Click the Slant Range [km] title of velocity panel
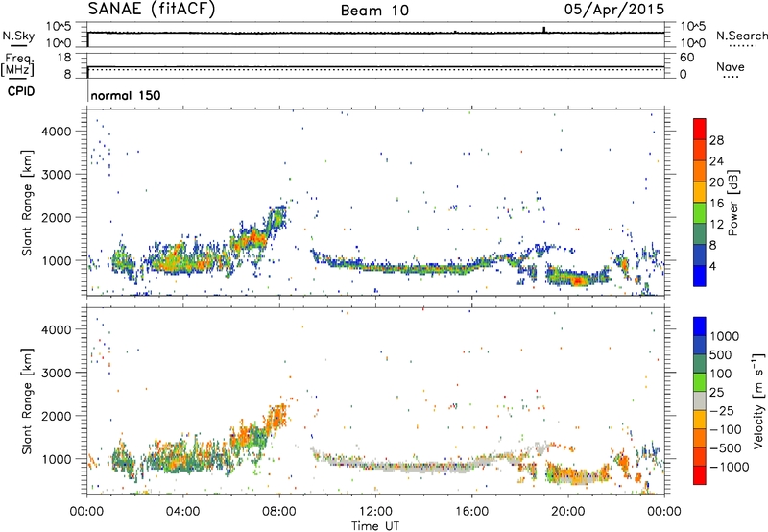768x532 pixels. [x=27, y=400]
